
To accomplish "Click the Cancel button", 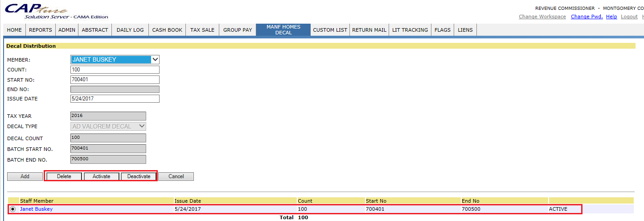I will [176, 176].
